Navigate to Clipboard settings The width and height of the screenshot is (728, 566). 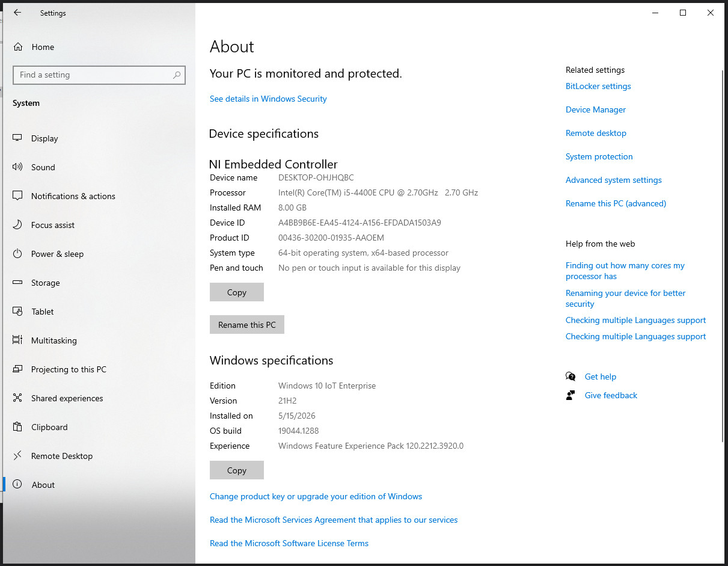coord(49,427)
